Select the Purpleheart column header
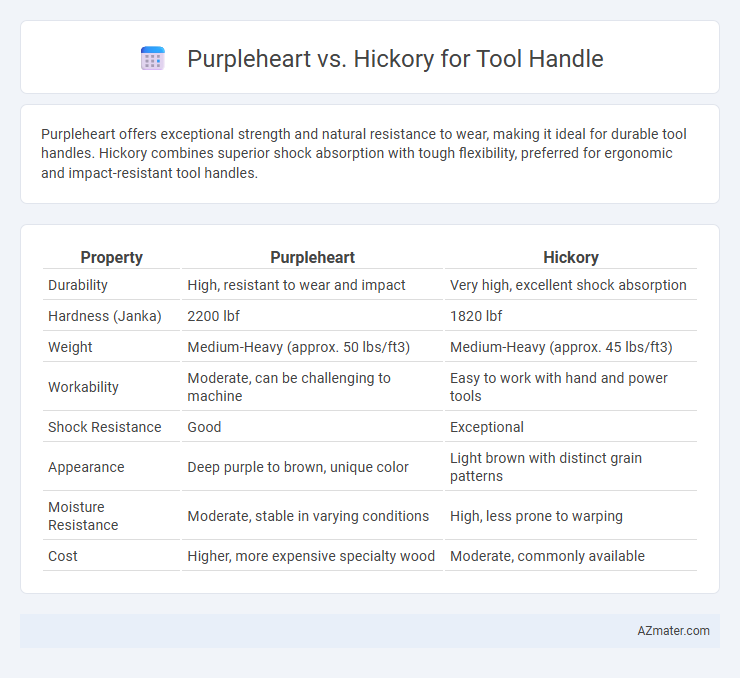 312,258
